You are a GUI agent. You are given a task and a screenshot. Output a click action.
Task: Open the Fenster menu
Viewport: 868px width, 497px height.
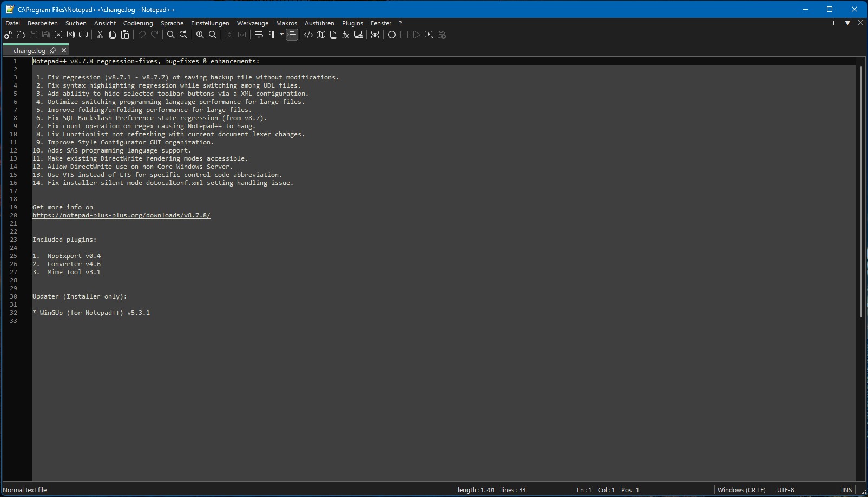(x=381, y=23)
